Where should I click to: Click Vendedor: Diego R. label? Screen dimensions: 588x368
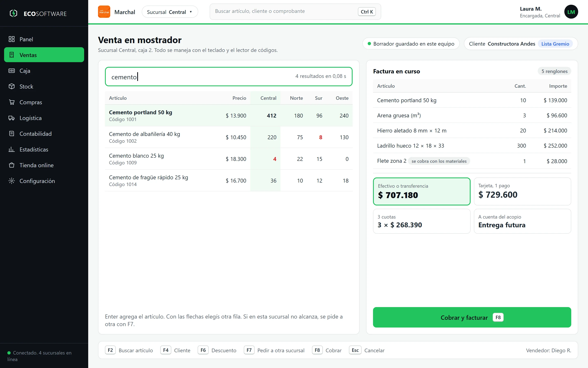(548, 350)
